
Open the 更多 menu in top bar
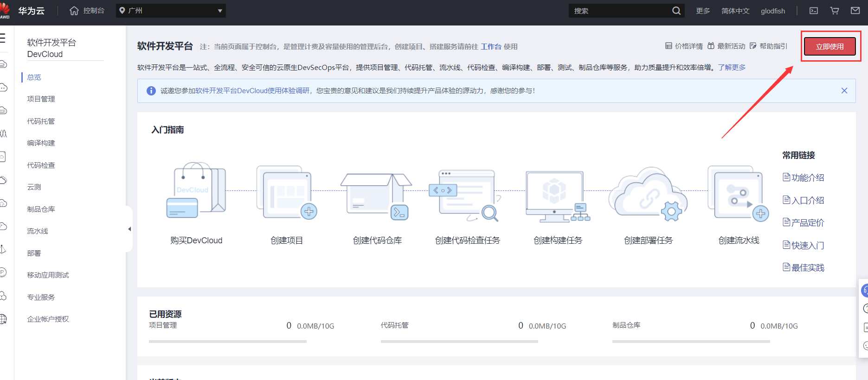click(x=703, y=11)
